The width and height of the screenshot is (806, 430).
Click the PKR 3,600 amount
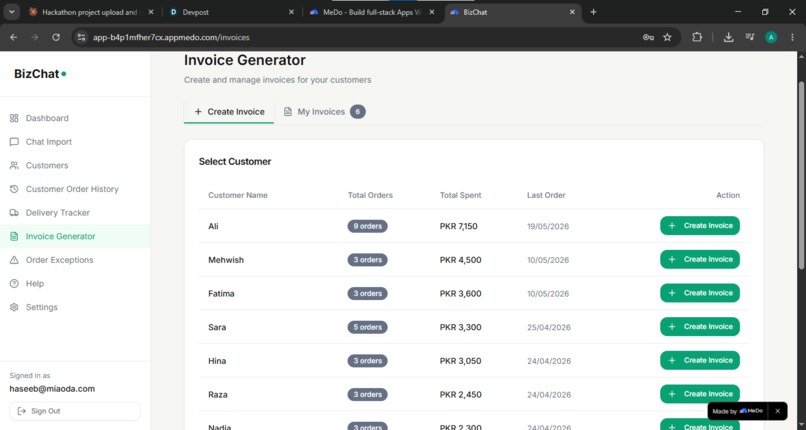tap(461, 293)
